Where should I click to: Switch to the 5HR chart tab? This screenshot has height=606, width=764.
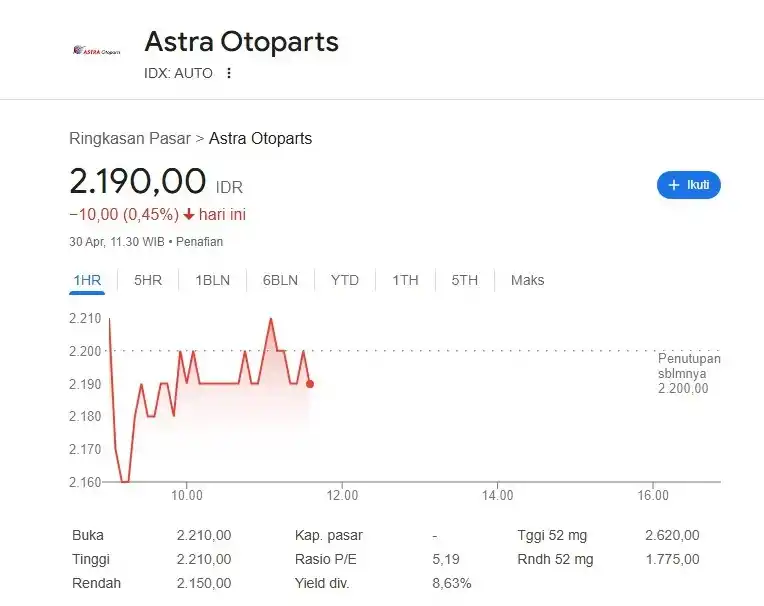coord(147,280)
